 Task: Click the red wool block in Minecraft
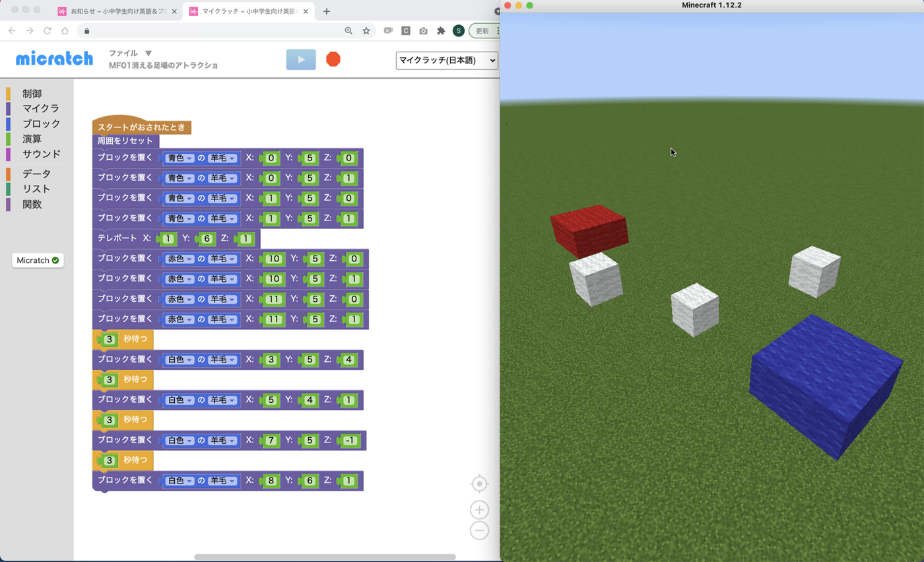pyautogui.click(x=589, y=230)
